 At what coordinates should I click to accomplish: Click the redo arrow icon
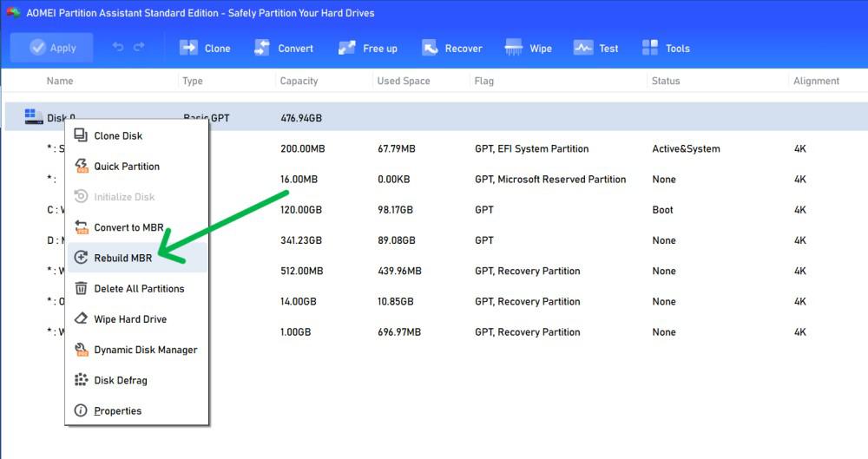(139, 47)
